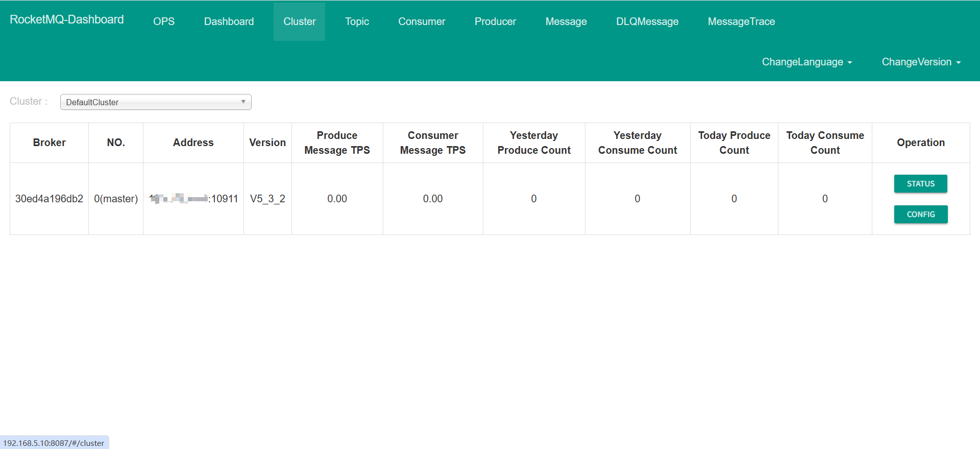Expand the ChangeVersion dropdown
Image resolution: width=980 pixels, height=449 pixels.
921,62
